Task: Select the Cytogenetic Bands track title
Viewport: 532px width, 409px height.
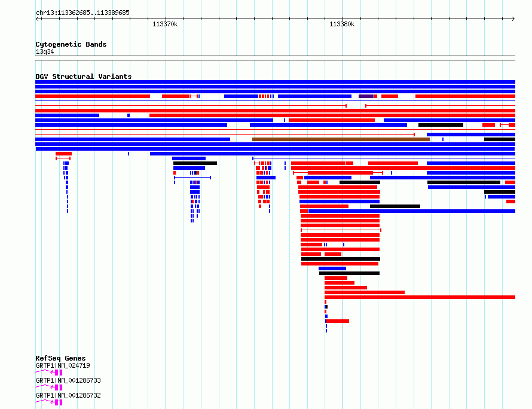Action: [71, 44]
